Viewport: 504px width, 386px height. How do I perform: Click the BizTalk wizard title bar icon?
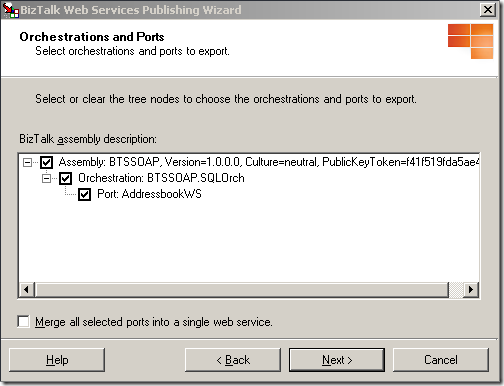[x=11, y=10]
